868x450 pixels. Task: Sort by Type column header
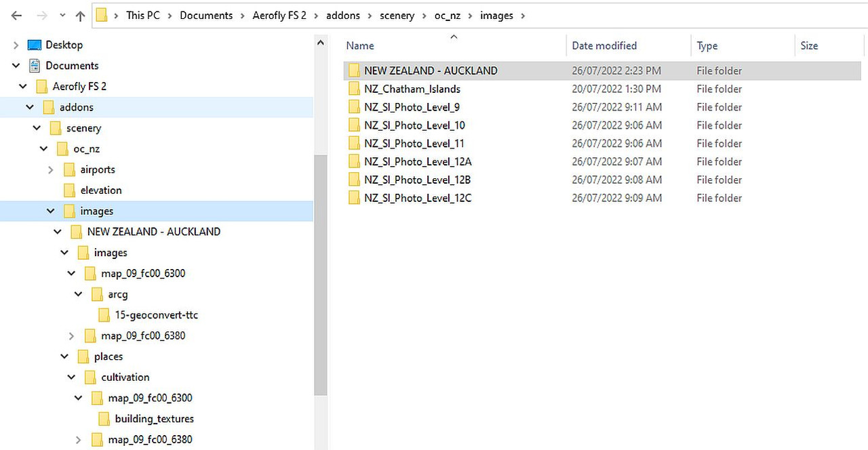(707, 45)
